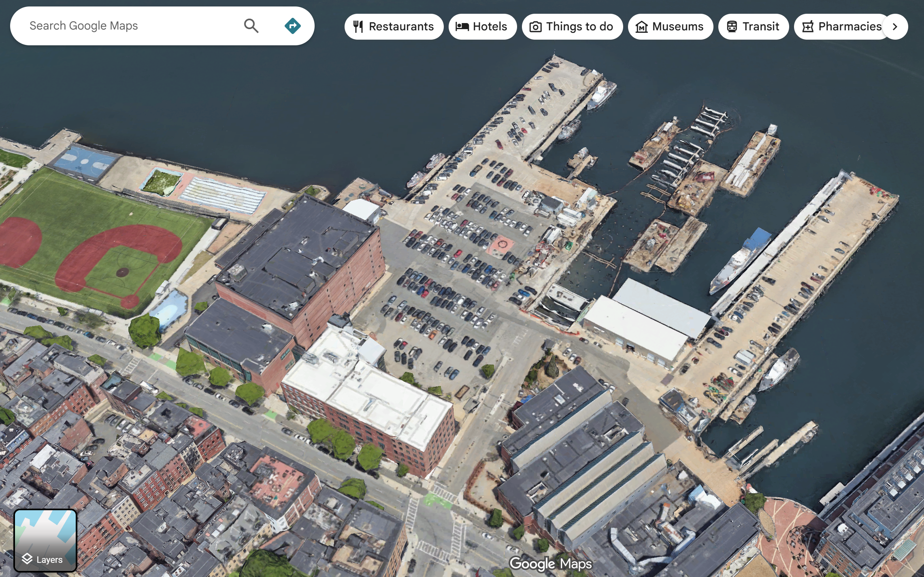Click the museum building icon
924x577 pixels.
point(641,27)
